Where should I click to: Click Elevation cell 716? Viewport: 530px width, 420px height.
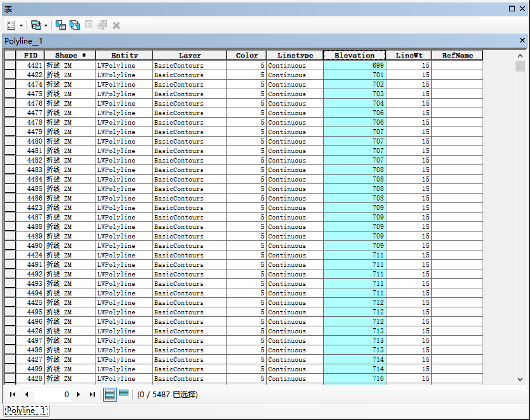pyautogui.click(x=355, y=378)
